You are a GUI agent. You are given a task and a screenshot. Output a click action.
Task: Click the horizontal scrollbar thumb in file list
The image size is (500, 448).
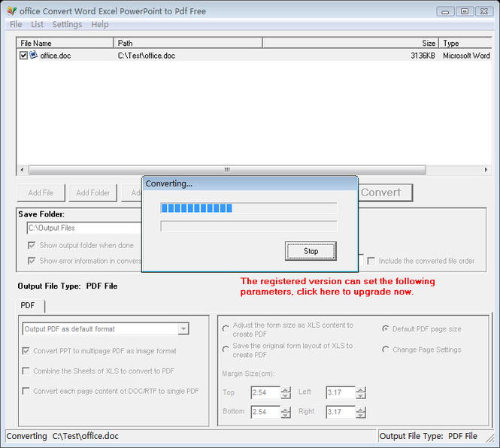[227, 170]
